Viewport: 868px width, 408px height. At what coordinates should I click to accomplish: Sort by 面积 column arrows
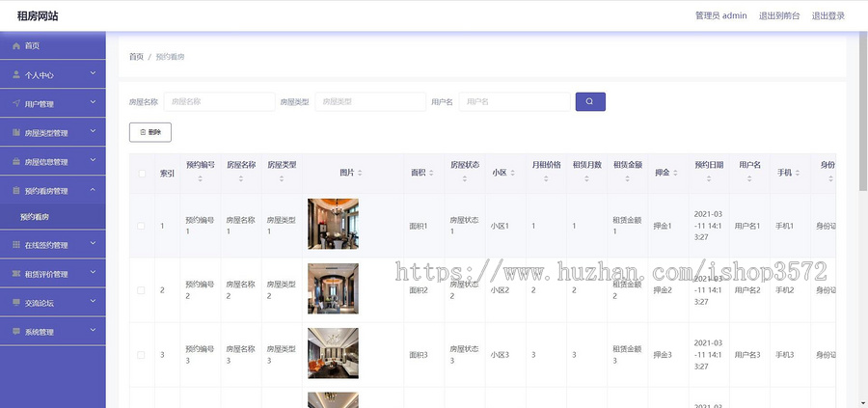(431, 174)
